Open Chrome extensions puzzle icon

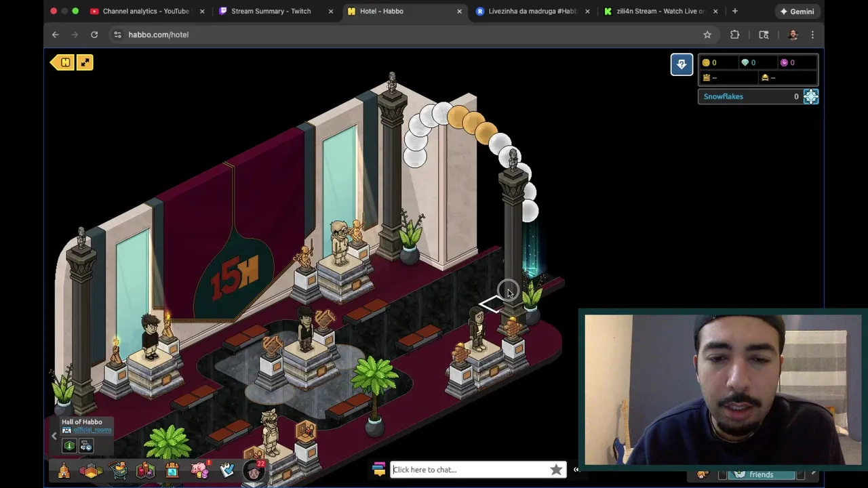[734, 35]
